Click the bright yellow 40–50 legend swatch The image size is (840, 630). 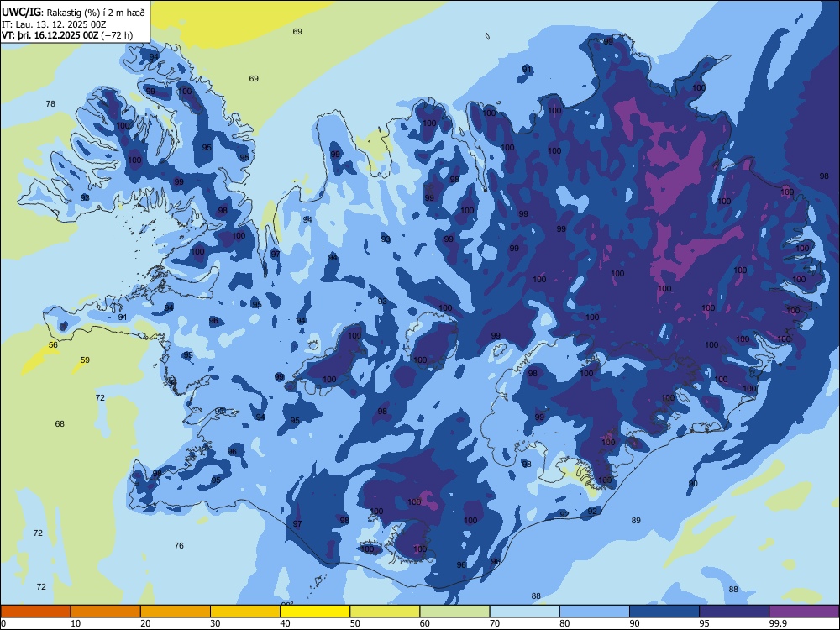point(315,612)
